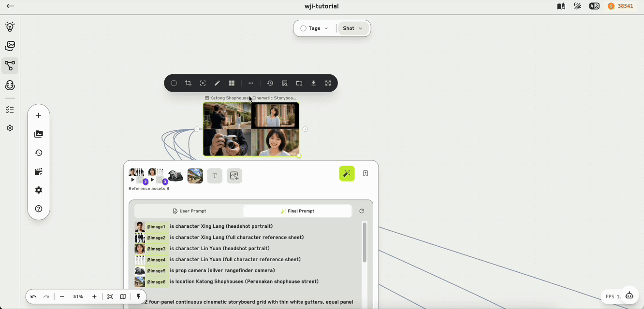Open help question mark icon

[39, 209]
